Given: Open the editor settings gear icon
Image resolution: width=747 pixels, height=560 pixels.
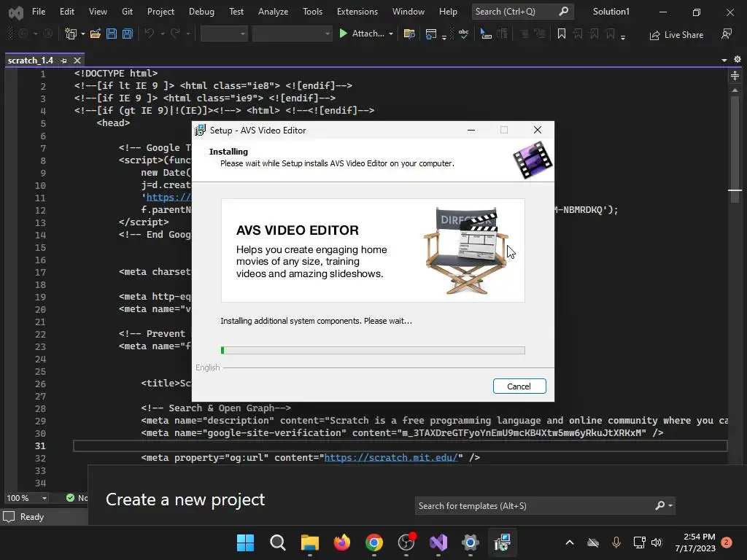Looking at the screenshot, I should [738, 60].
